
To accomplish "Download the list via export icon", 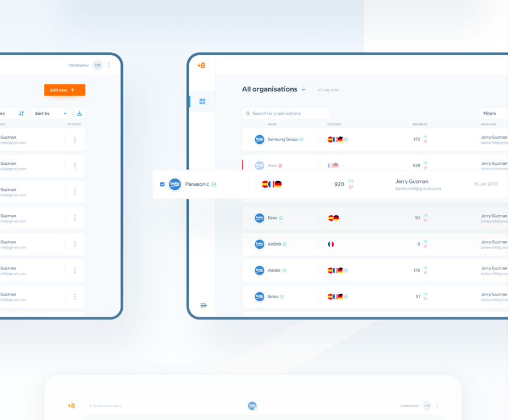I will pos(80,114).
